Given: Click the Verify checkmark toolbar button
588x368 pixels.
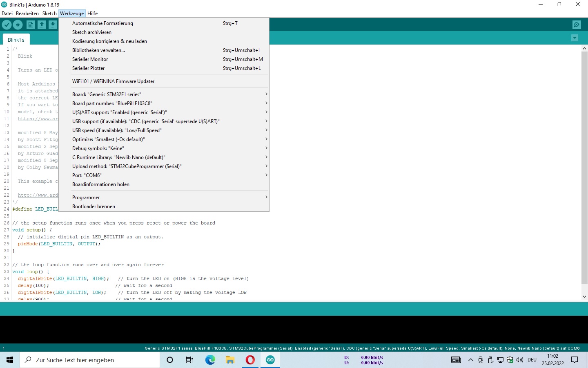Looking at the screenshot, I should [7, 25].
